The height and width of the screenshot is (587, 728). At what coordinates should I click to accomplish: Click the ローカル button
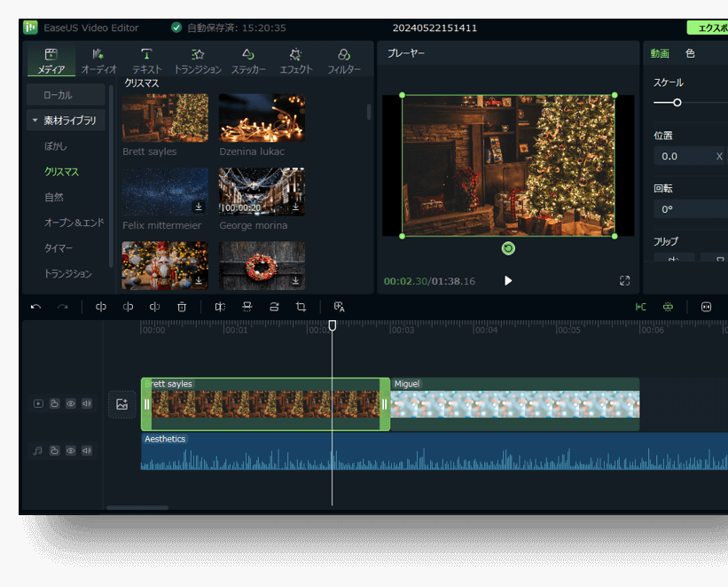coord(59,95)
